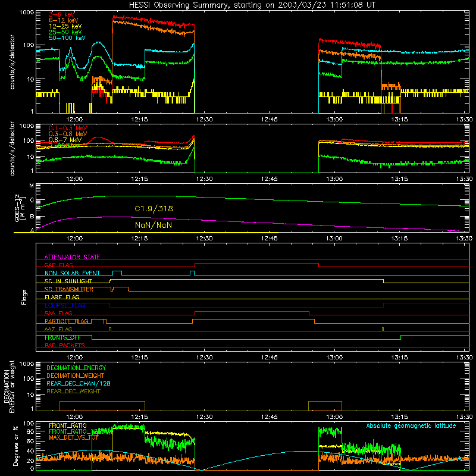The image size is (476, 476).
Task: Click the 0.3-0.8 MeV legend label
Action: click(x=68, y=134)
